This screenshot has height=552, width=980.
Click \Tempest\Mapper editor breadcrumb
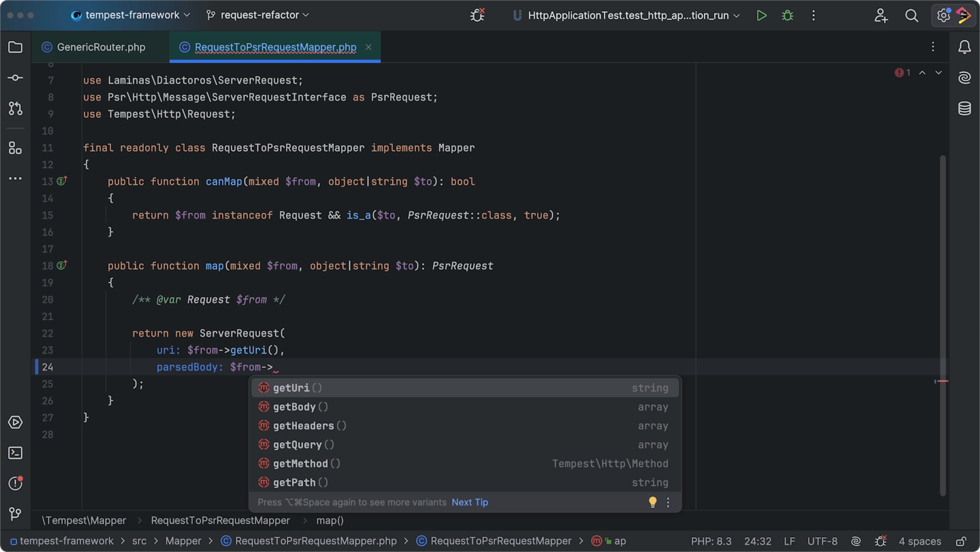(x=84, y=520)
